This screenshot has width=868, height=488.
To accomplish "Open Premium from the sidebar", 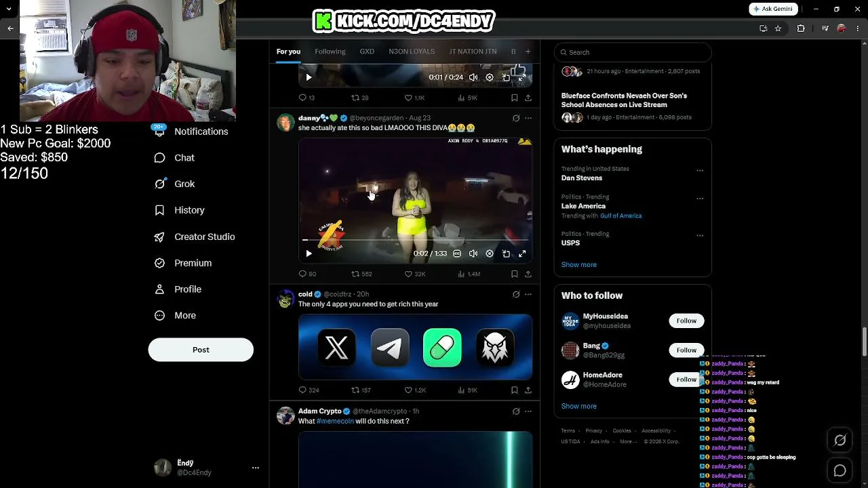I will [x=183, y=263].
